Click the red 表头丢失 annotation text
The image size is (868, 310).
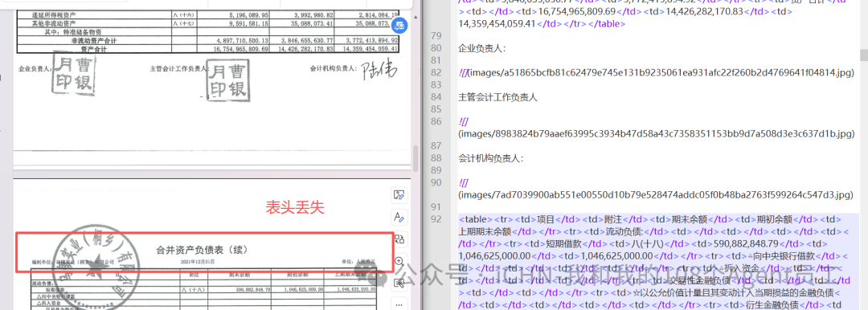pyautogui.click(x=294, y=207)
